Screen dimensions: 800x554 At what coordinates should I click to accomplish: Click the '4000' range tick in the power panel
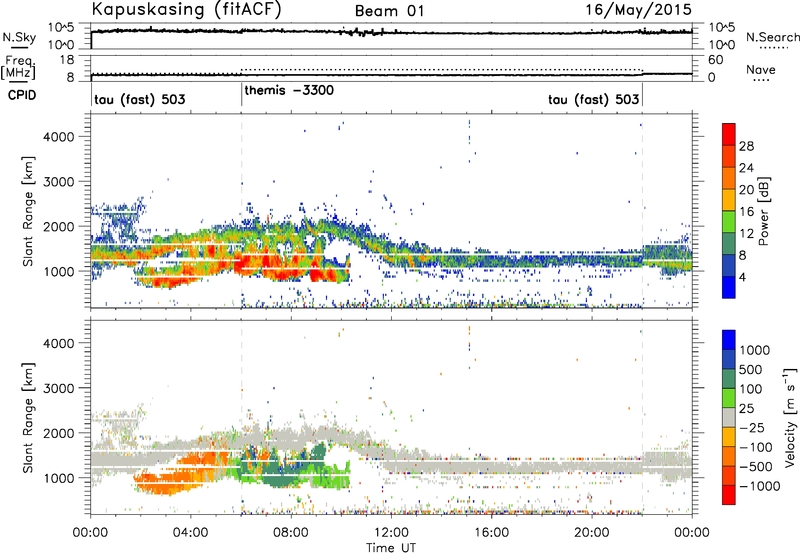pos(58,137)
